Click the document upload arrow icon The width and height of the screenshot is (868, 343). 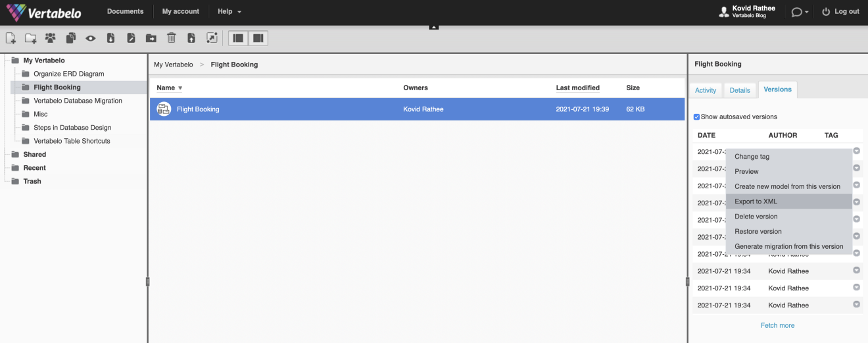[191, 38]
